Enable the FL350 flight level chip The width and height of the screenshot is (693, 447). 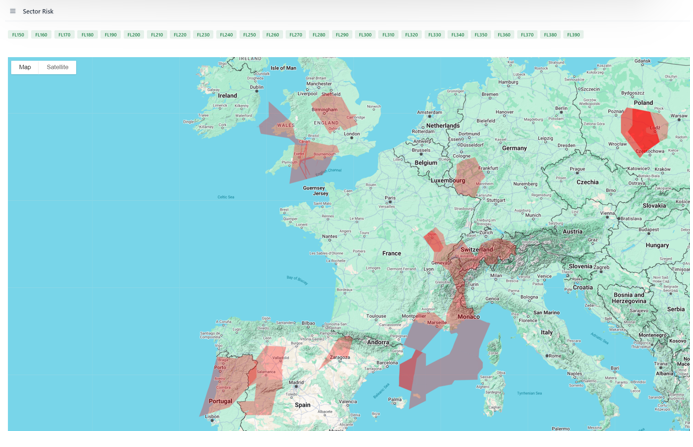click(x=481, y=35)
